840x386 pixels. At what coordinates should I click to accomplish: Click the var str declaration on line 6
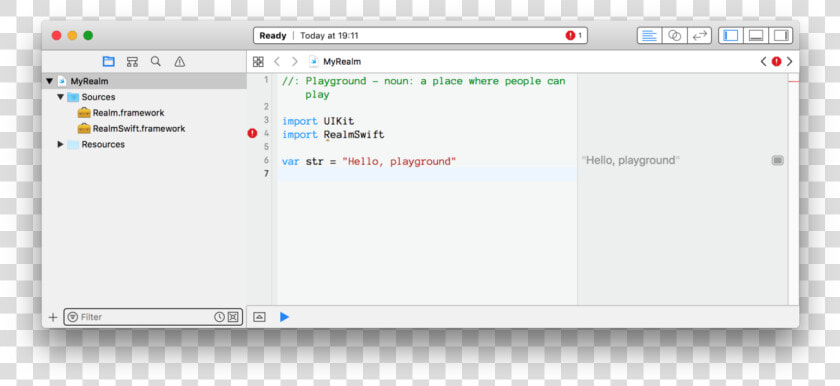pos(303,162)
